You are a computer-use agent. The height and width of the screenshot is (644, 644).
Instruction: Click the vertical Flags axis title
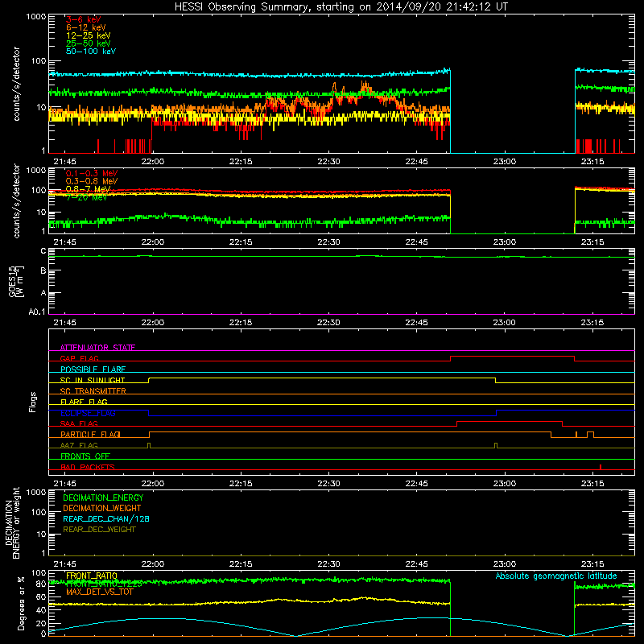click(33, 402)
